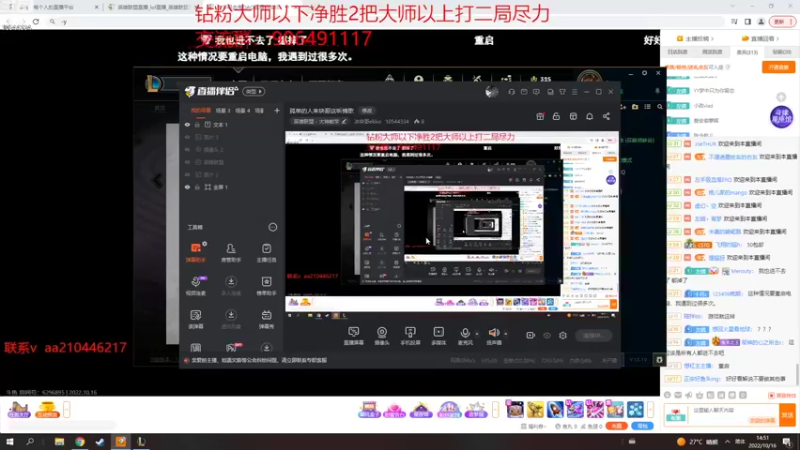Click the headset support icon in title bar
Screen dimensions: 800x450
(x=511, y=92)
